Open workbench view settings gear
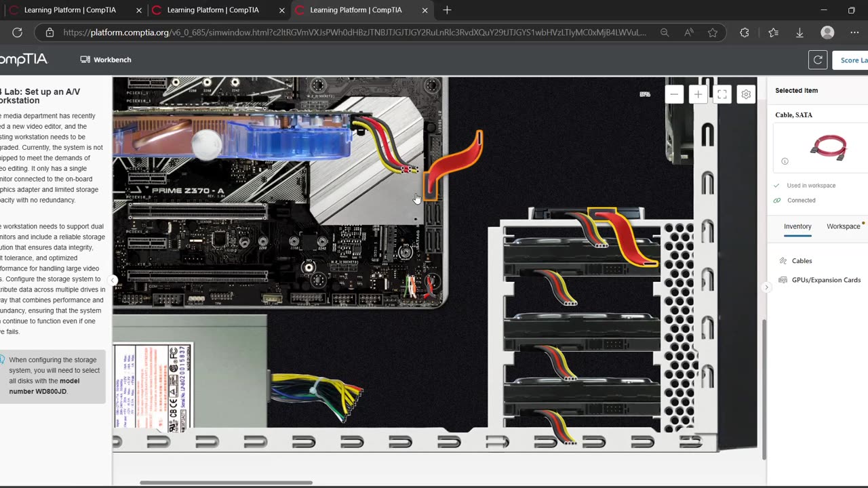The width and height of the screenshot is (868, 488). (x=746, y=94)
